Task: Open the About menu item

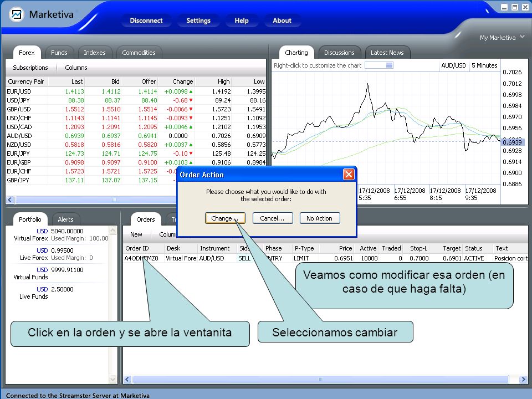Action: 282,21
